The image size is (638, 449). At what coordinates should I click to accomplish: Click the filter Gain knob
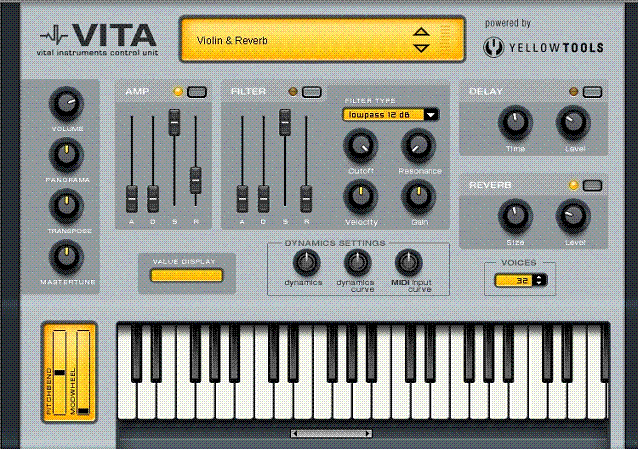pyautogui.click(x=418, y=197)
